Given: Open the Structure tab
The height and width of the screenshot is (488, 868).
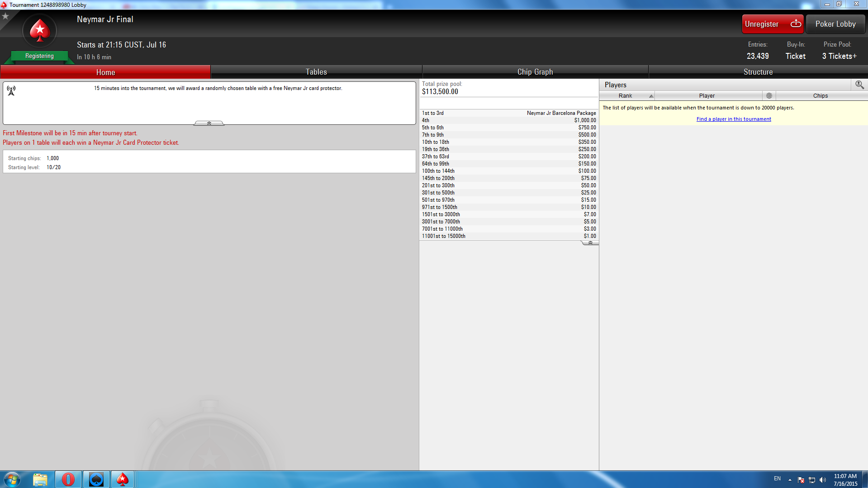Looking at the screenshot, I should pyautogui.click(x=758, y=72).
